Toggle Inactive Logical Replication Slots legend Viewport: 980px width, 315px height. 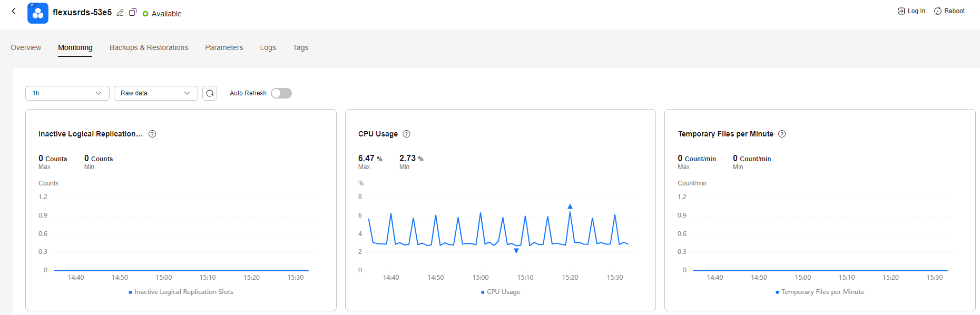click(181, 292)
